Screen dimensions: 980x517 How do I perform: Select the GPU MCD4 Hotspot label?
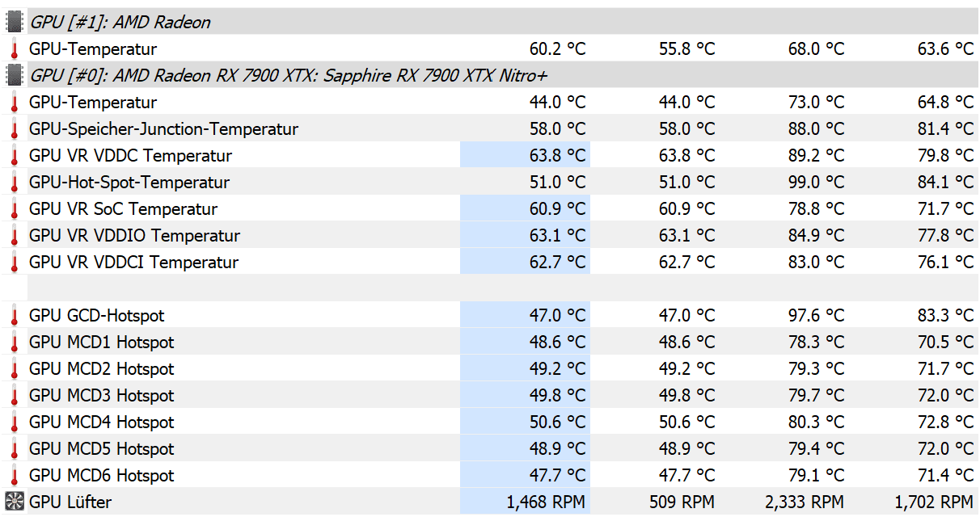(102, 422)
